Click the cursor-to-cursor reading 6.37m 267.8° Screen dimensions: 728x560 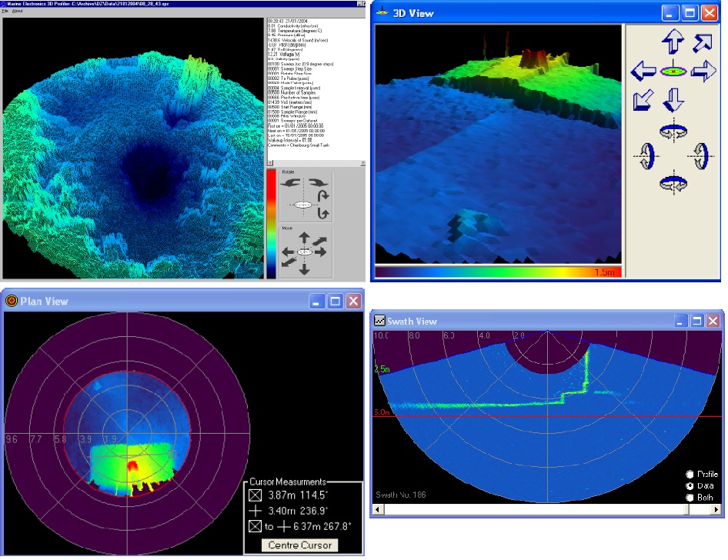[322, 527]
